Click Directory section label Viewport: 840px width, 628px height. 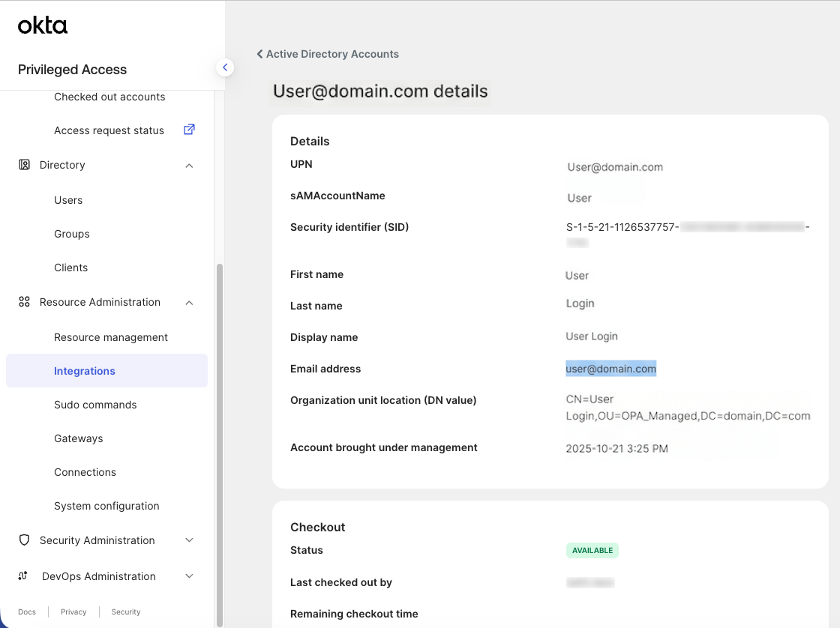coord(62,165)
